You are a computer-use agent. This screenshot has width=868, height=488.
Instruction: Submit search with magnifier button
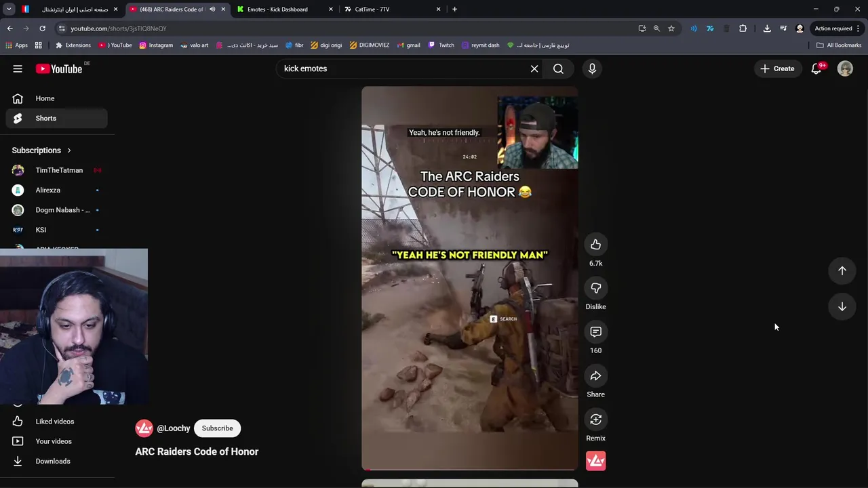tap(558, 68)
